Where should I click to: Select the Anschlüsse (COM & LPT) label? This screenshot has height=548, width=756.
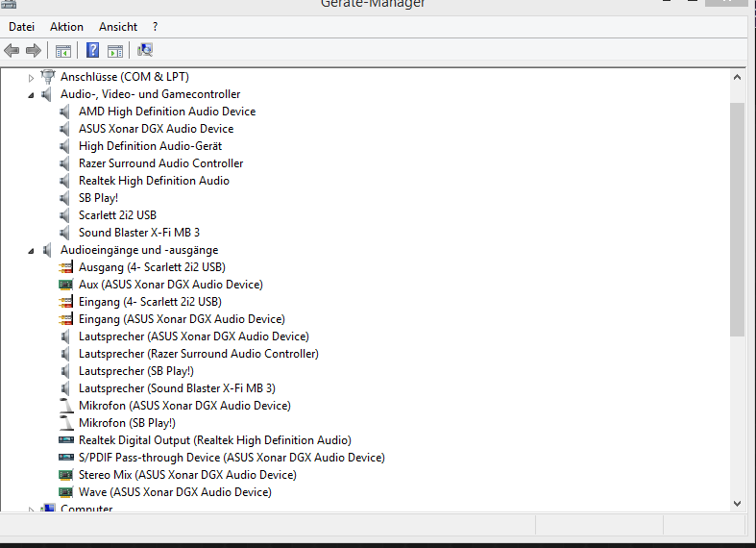point(124,77)
